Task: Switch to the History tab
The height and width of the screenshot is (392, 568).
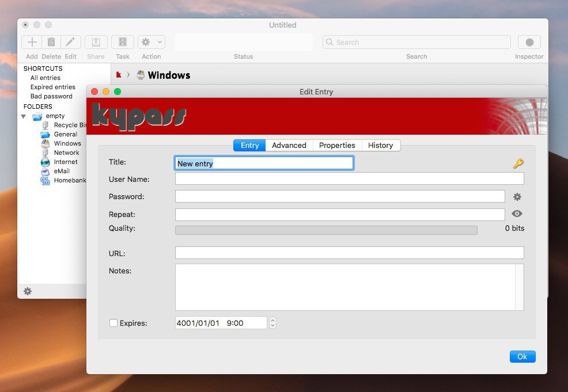Action: click(x=380, y=146)
